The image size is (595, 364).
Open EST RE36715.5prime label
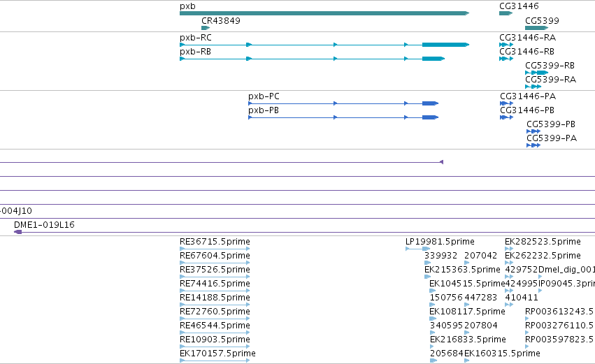click(215, 242)
